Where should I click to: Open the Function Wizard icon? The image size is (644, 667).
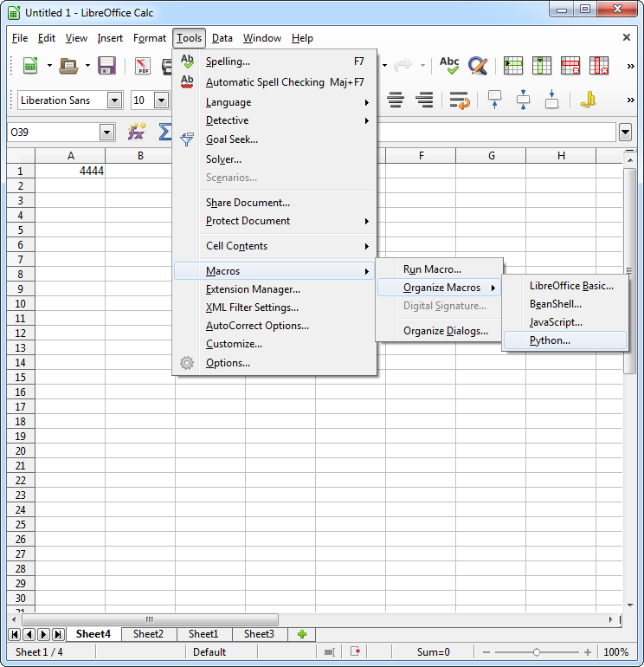click(x=137, y=132)
